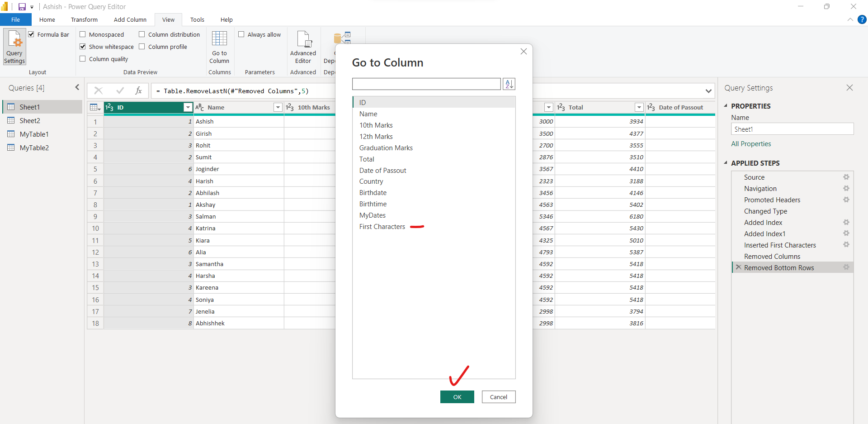The image size is (868, 424).
Task: Open the Advanced Editor
Action: [x=303, y=47]
